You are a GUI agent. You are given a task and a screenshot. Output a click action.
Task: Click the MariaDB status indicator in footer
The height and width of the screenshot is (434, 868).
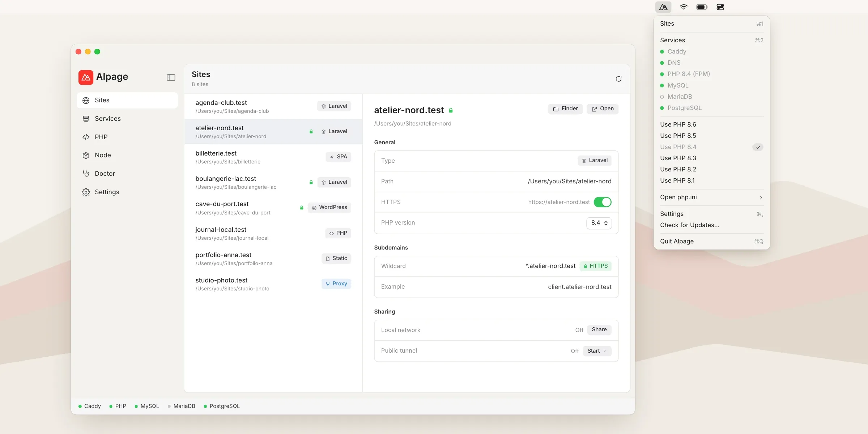tap(182, 406)
